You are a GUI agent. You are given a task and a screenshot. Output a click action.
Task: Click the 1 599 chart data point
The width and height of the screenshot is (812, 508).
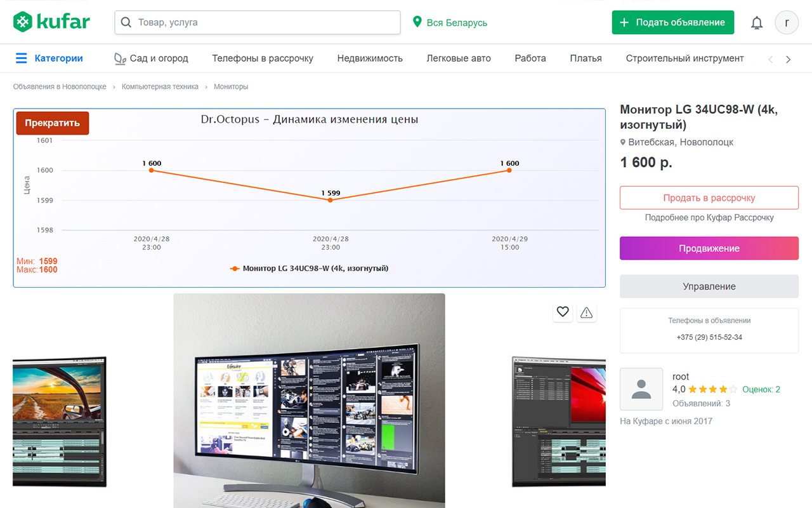point(330,200)
